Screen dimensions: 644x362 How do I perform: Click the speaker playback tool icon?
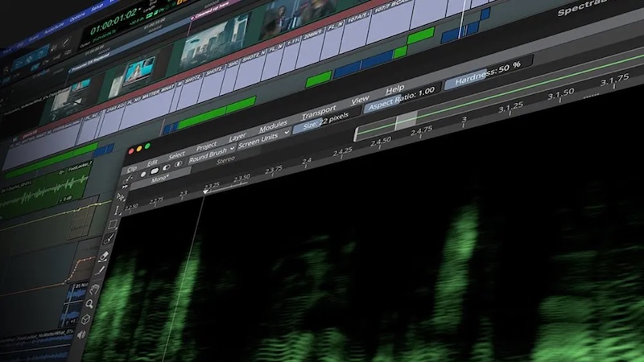point(81,335)
